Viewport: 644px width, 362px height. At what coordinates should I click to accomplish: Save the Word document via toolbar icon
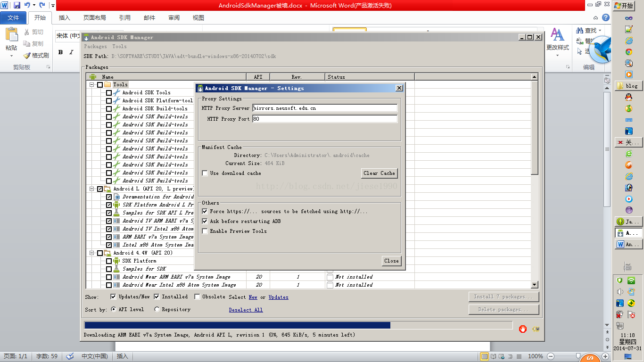[17, 6]
